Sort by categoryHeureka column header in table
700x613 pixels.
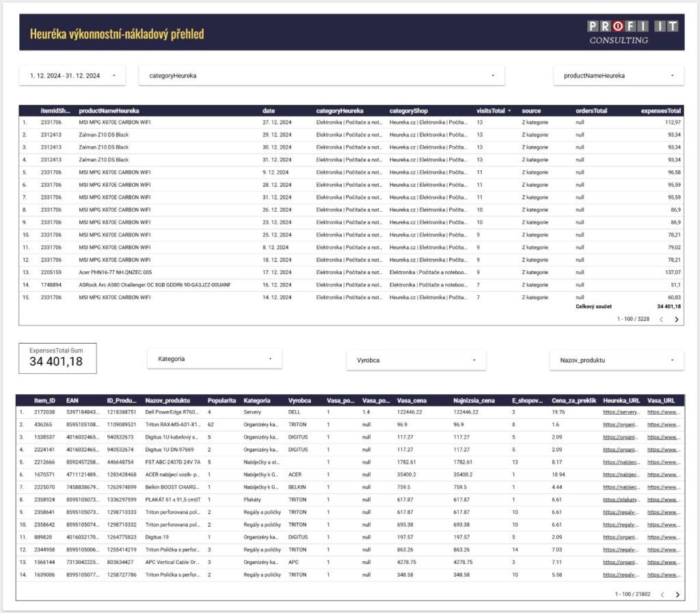pos(340,111)
